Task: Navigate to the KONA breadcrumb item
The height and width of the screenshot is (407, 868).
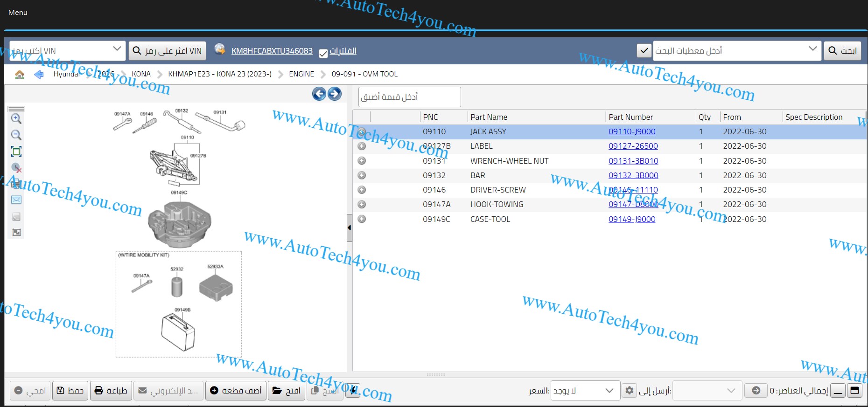Action: 141,74
